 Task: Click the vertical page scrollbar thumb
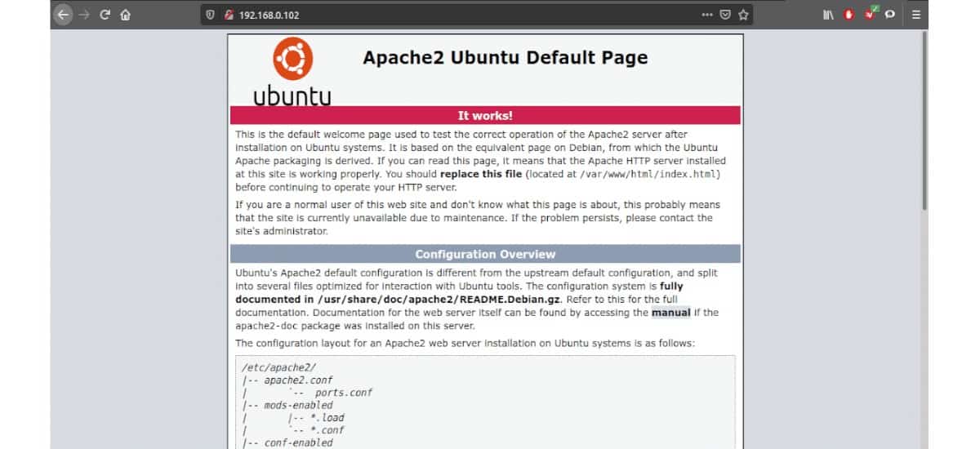coord(924,121)
